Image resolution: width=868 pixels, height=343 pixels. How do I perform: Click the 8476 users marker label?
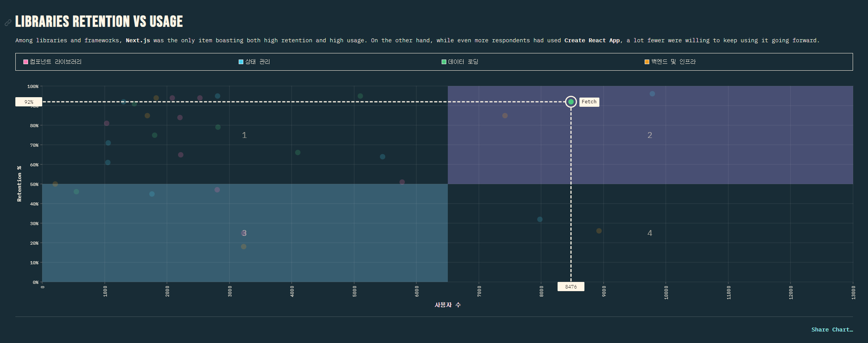click(571, 287)
